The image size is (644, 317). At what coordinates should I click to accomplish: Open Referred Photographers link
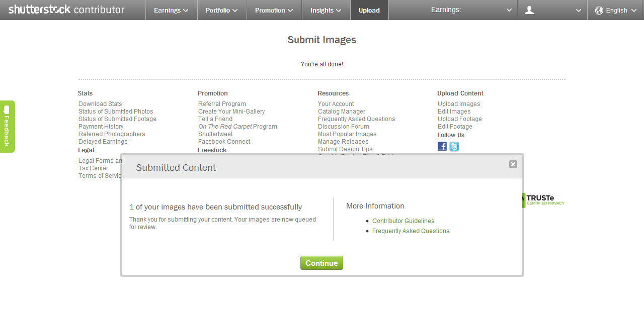pyautogui.click(x=112, y=134)
